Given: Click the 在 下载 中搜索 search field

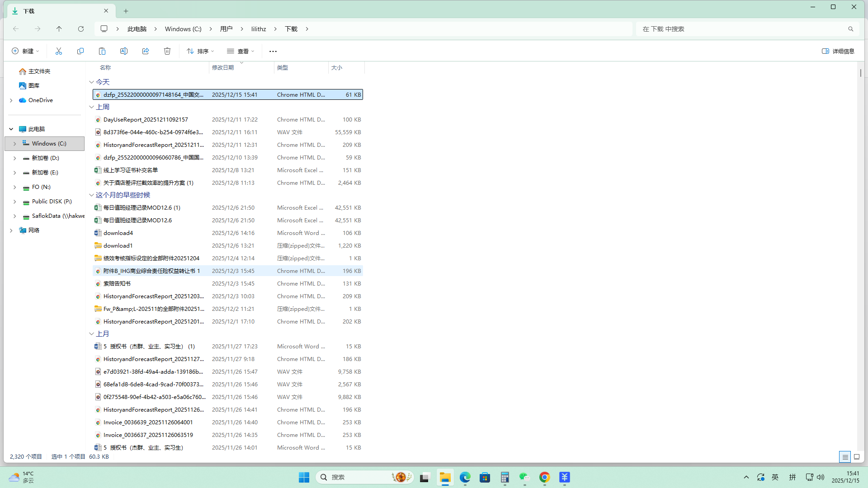Looking at the screenshot, I should [x=741, y=29].
